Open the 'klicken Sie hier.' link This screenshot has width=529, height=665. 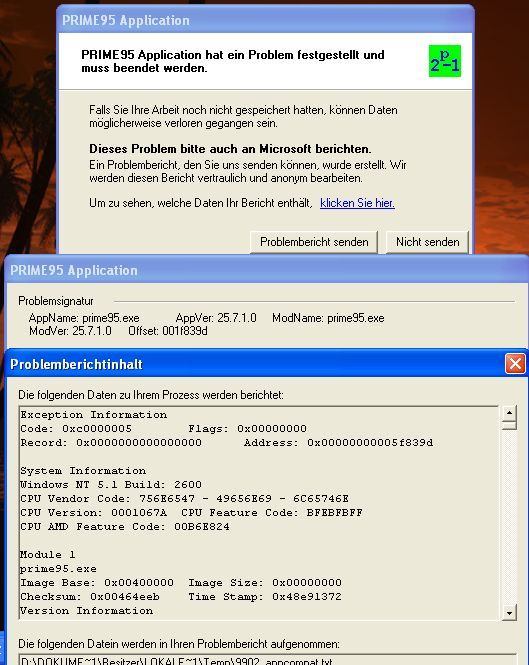click(357, 203)
